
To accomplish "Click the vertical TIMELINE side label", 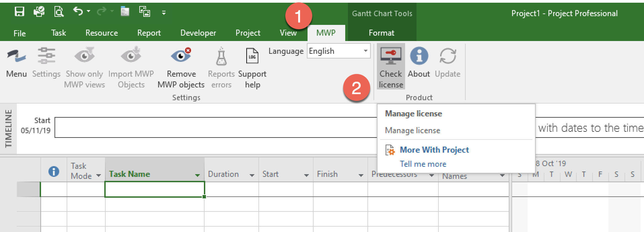I will click(8, 128).
